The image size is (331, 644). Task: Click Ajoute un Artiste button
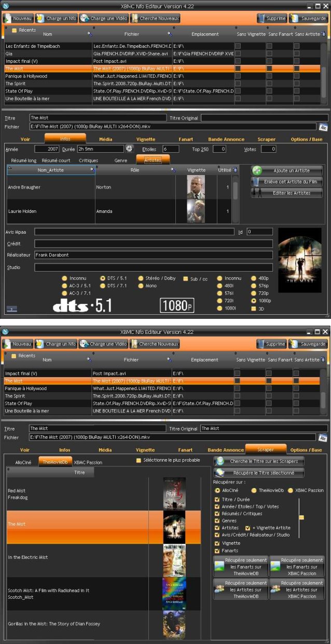(287, 170)
